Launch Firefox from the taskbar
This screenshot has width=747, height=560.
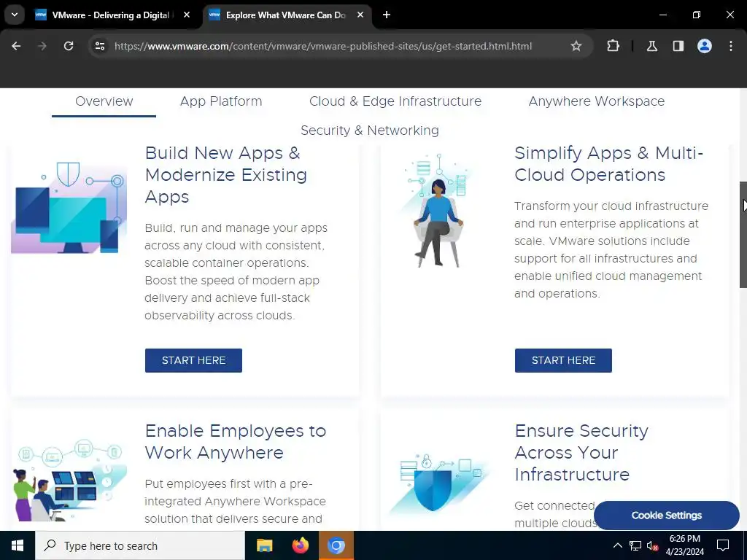(300, 545)
